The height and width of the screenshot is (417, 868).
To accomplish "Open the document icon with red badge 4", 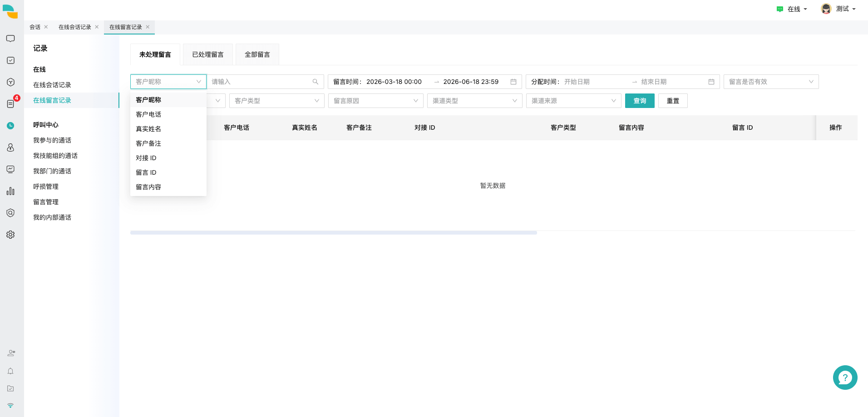I will [10, 104].
